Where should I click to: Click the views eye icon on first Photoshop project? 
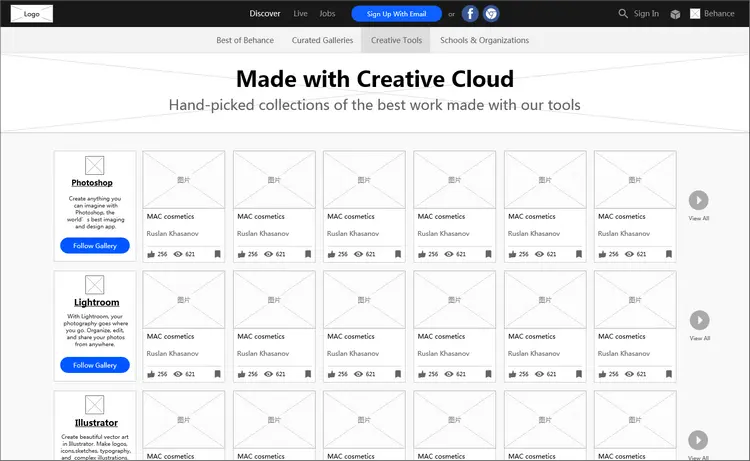point(178,254)
